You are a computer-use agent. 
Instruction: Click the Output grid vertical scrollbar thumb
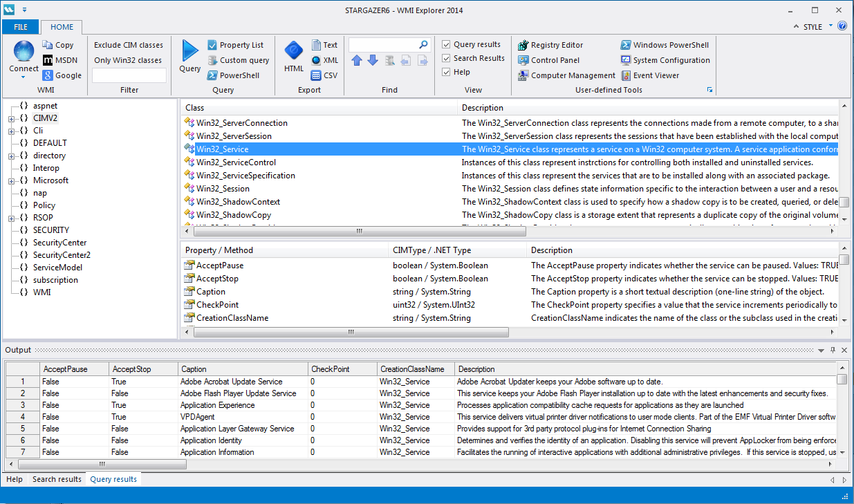842,380
